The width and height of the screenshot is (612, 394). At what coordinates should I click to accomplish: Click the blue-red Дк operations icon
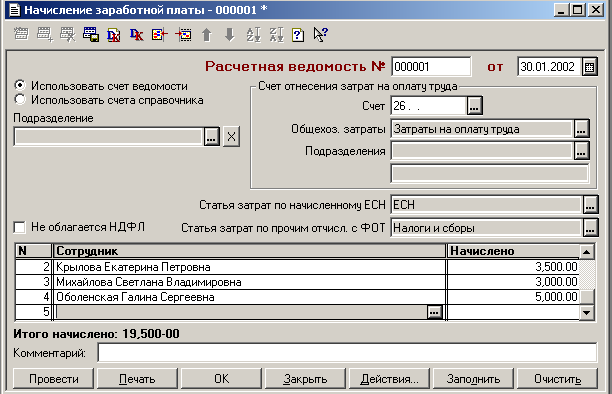[x=137, y=34]
